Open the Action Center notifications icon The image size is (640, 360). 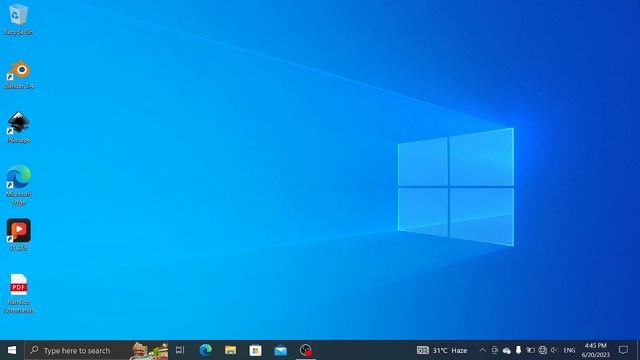623,350
